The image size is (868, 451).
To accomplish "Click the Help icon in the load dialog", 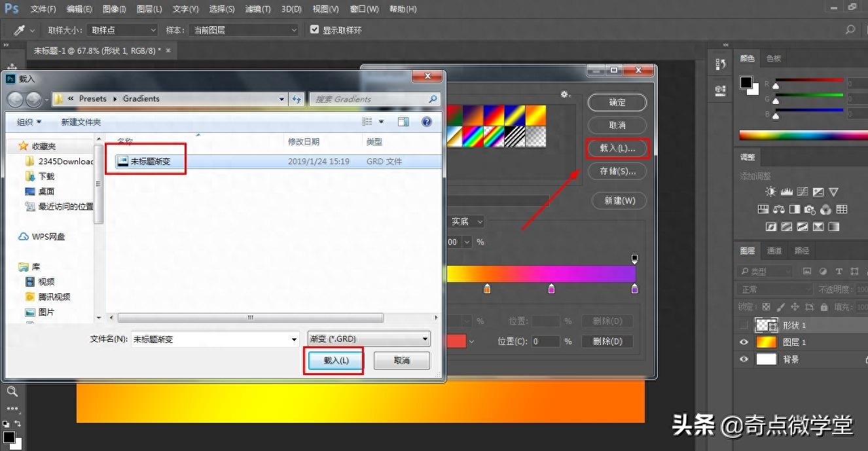I will 427,122.
